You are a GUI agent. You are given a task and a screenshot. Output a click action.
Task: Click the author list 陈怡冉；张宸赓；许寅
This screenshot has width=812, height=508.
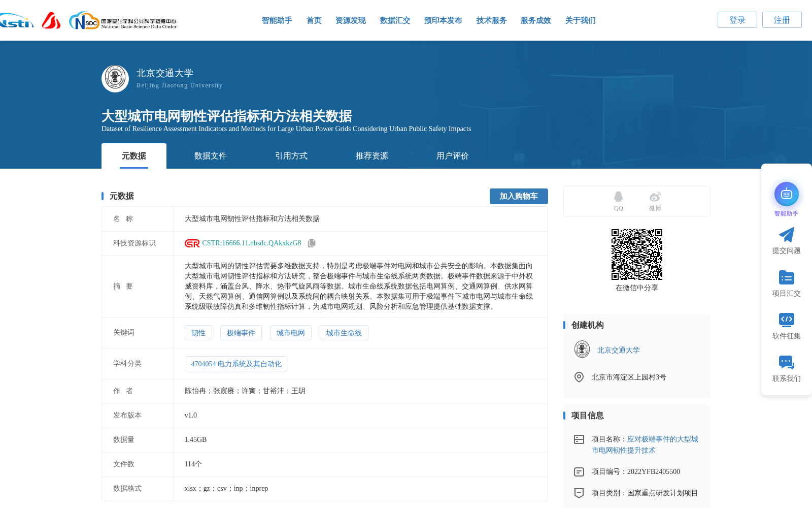245,391
